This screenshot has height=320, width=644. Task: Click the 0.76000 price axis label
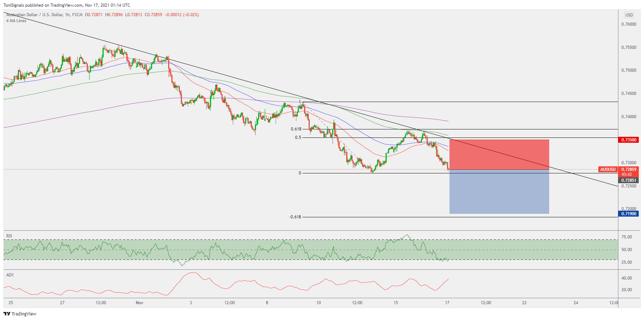629,24
